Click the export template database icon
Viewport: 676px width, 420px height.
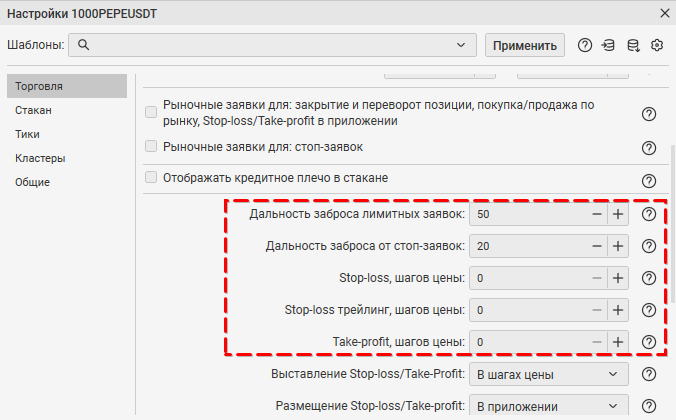click(633, 45)
